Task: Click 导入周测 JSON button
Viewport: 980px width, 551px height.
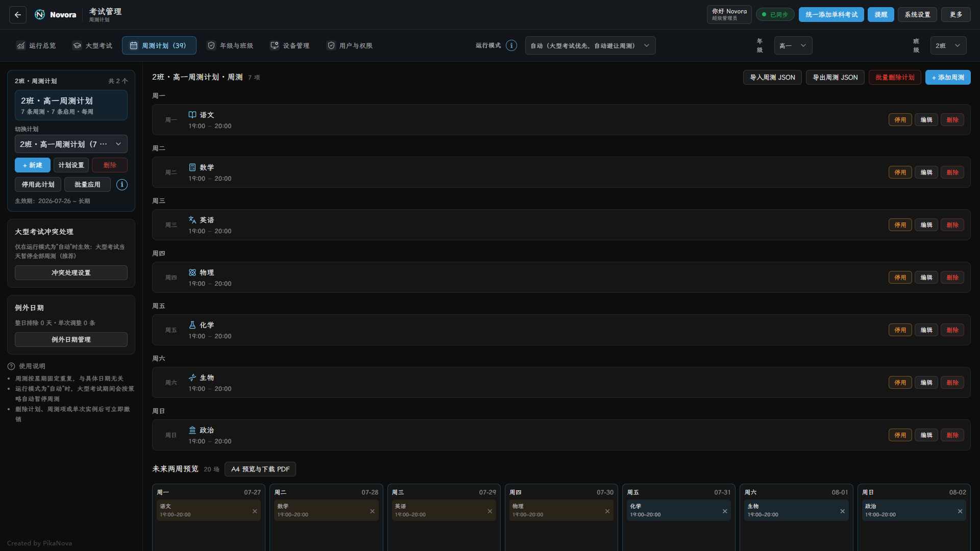Action: point(772,78)
